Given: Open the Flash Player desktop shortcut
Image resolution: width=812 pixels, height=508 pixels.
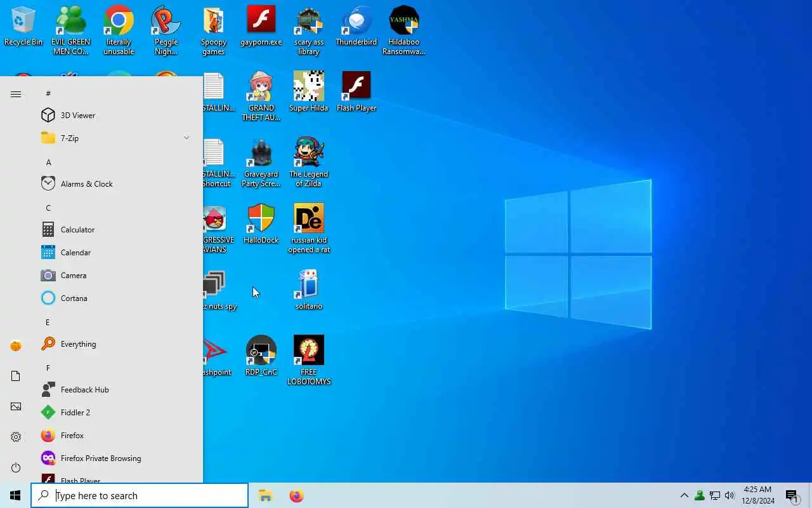Looking at the screenshot, I should click(x=357, y=92).
